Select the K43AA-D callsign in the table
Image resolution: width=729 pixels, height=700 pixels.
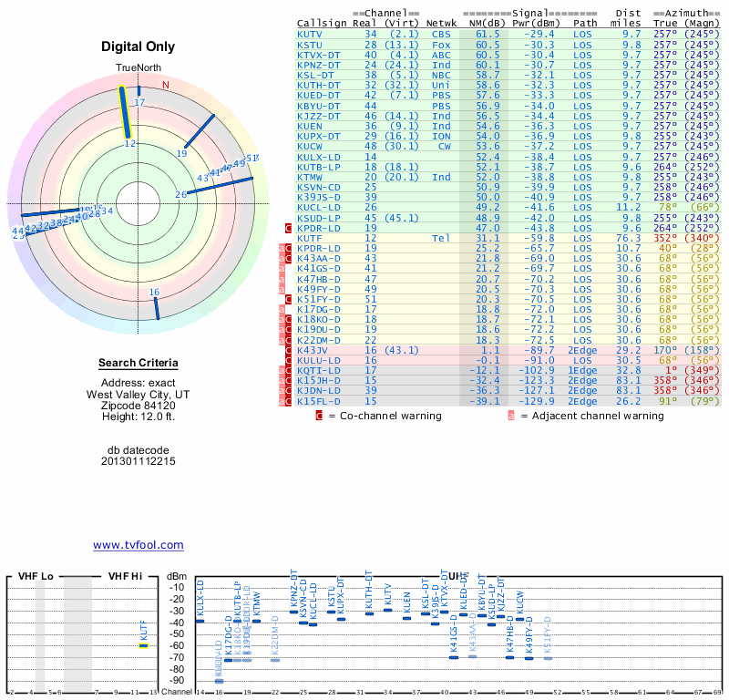(x=319, y=258)
